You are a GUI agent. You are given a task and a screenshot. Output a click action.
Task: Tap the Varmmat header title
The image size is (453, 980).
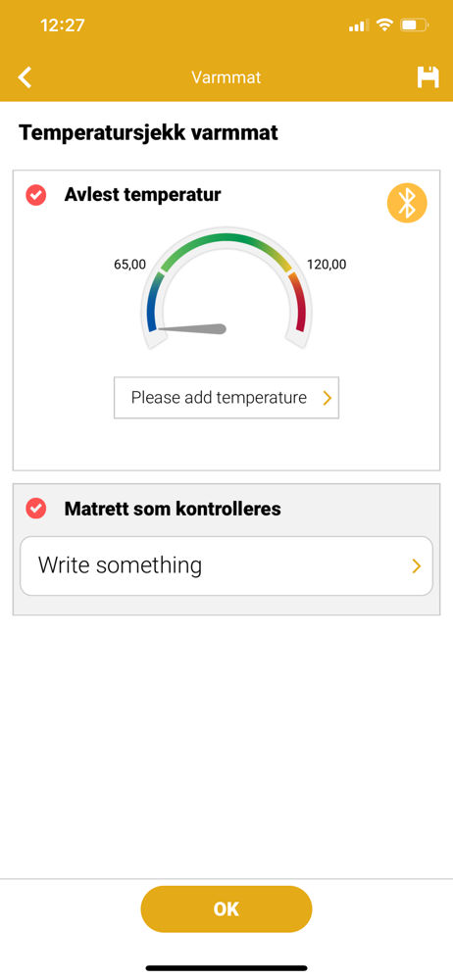point(226,77)
